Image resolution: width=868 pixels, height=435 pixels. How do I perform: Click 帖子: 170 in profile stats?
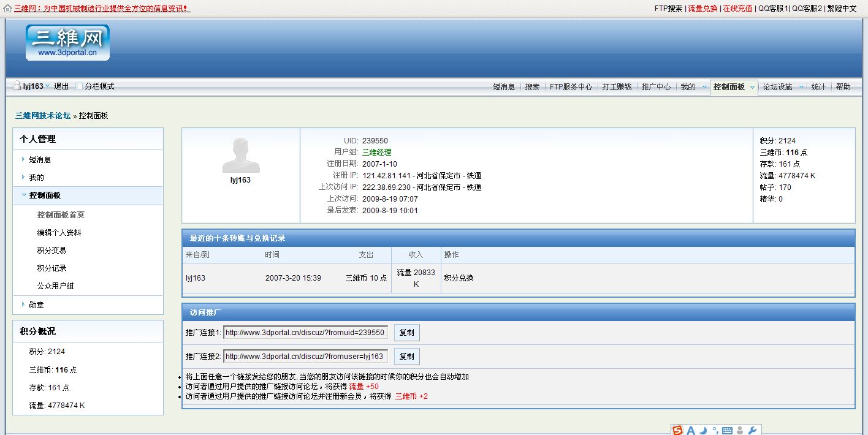coord(775,187)
